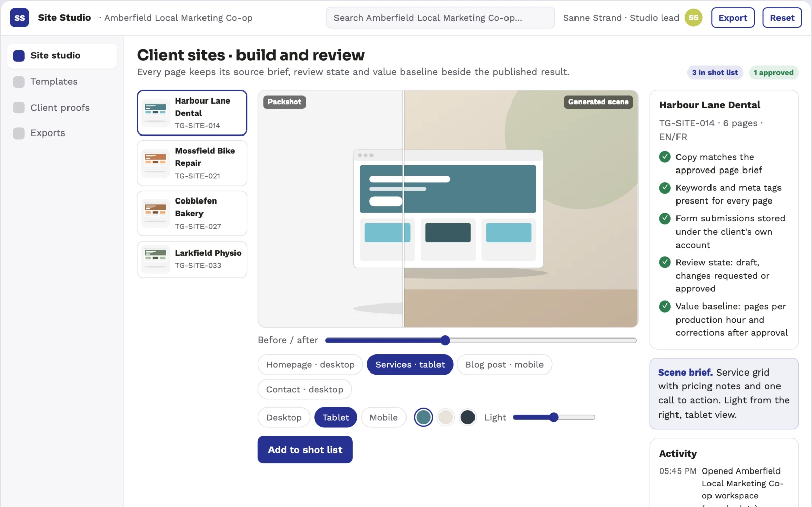This screenshot has height=507, width=812.
Task: Open Exports in the sidebar
Action: point(62,133)
